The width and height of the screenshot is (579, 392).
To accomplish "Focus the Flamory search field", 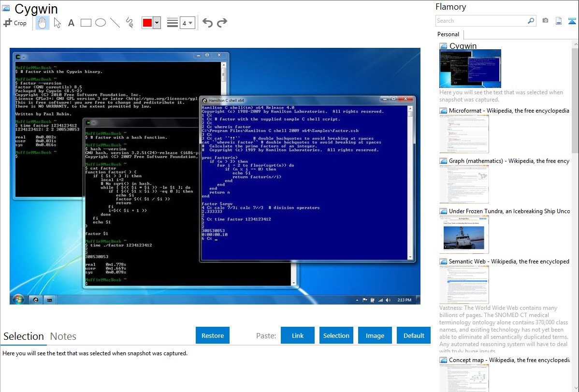I will 481,21.
